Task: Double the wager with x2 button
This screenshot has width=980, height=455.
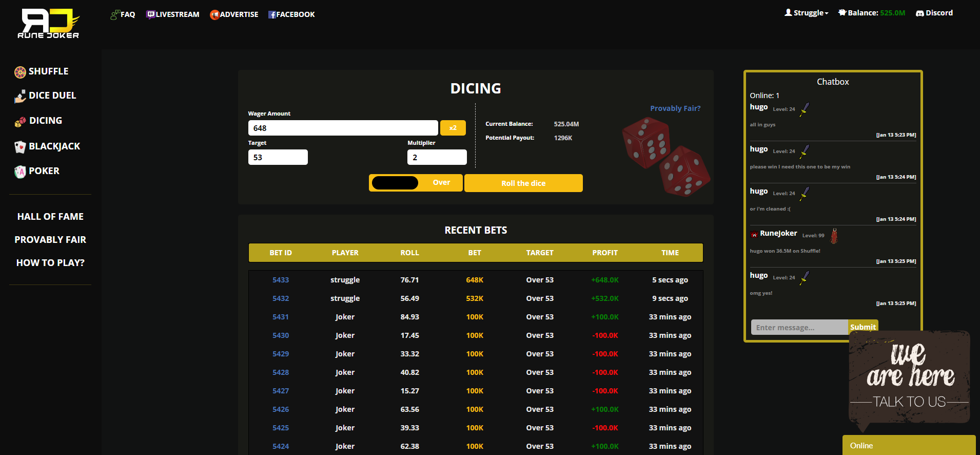Action: 453,128
